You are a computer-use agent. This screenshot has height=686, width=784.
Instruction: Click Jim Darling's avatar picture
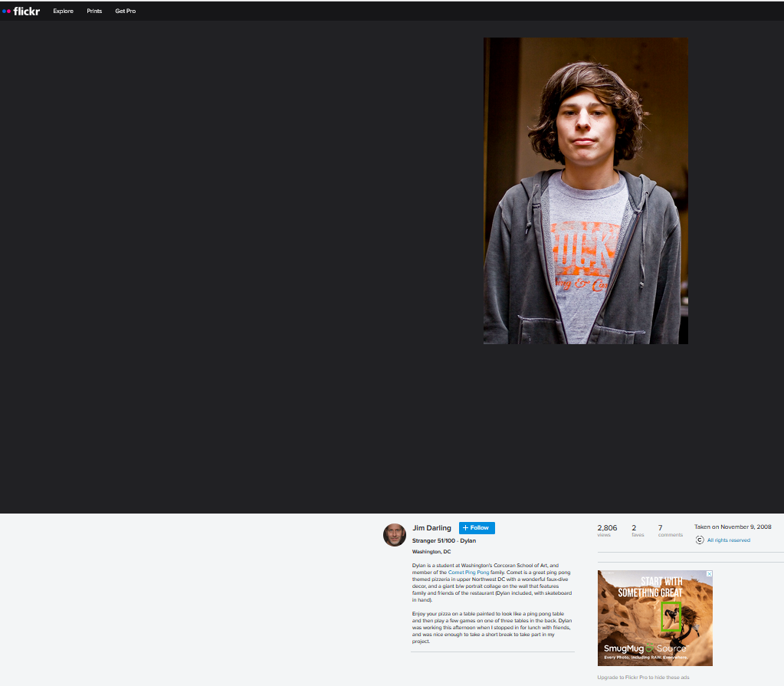tap(395, 535)
